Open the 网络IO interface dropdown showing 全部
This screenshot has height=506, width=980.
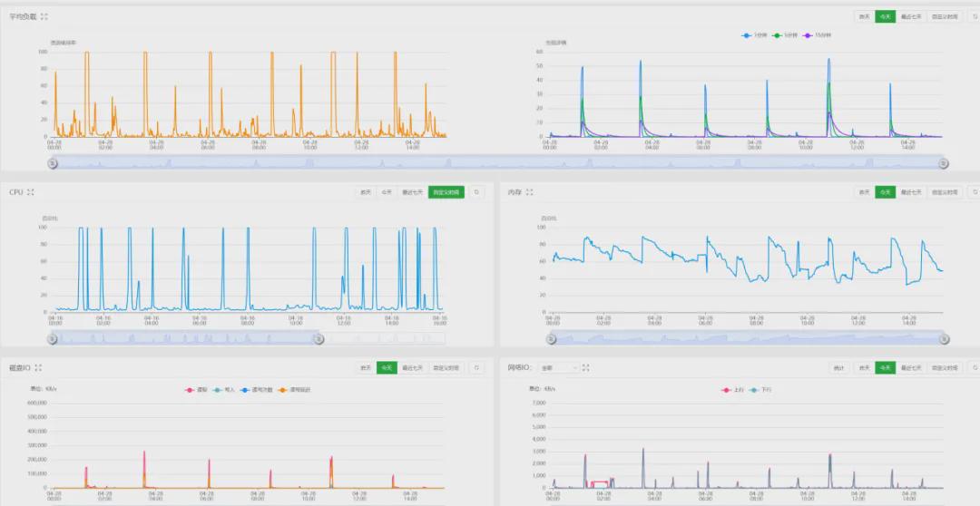558,368
